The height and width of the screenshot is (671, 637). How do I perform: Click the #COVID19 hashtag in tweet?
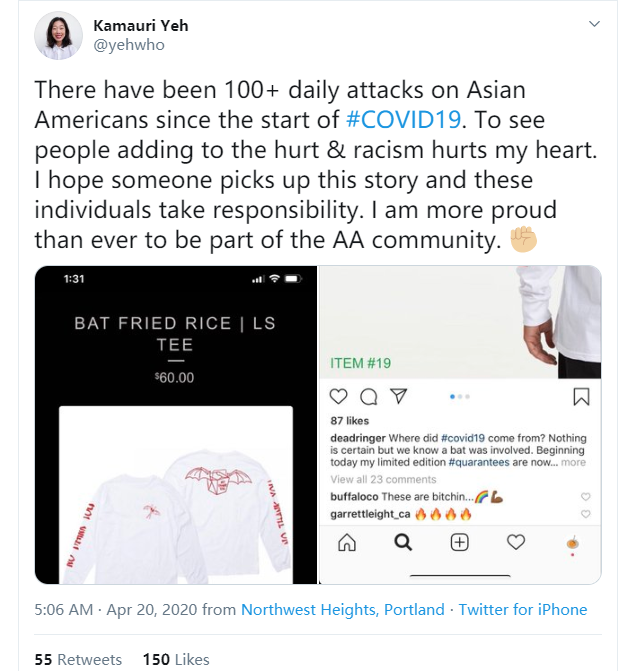coord(403,120)
